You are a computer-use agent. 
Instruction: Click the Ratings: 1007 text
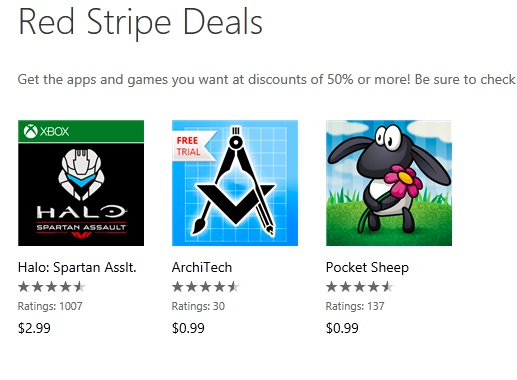[x=50, y=306]
